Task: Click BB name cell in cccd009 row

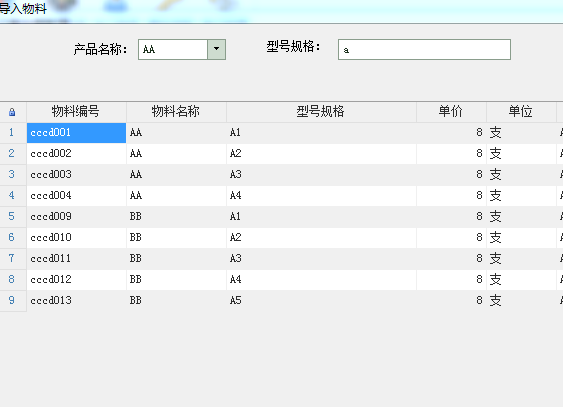Action: tap(176, 217)
